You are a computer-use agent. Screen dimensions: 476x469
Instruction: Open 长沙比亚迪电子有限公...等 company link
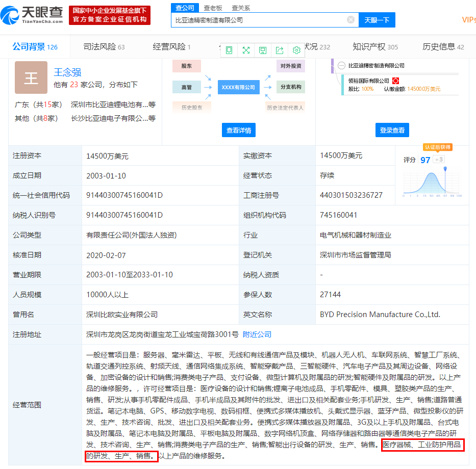[113, 118]
